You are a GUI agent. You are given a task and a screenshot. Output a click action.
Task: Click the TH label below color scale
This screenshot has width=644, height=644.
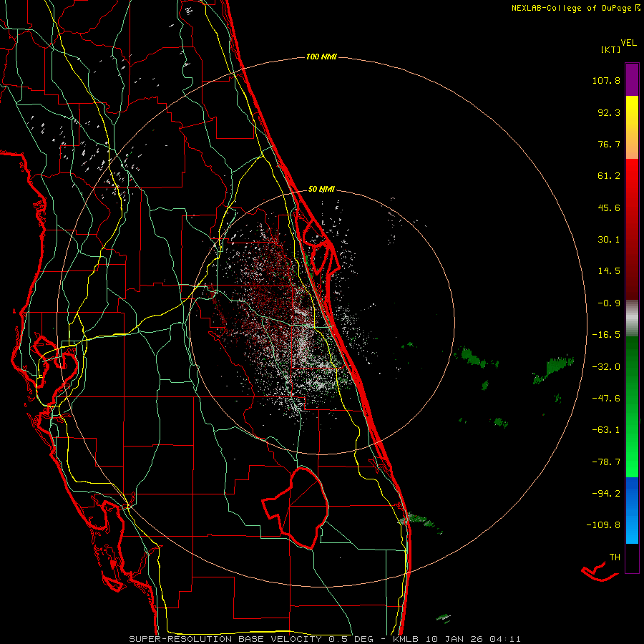click(x=615, y=557)
